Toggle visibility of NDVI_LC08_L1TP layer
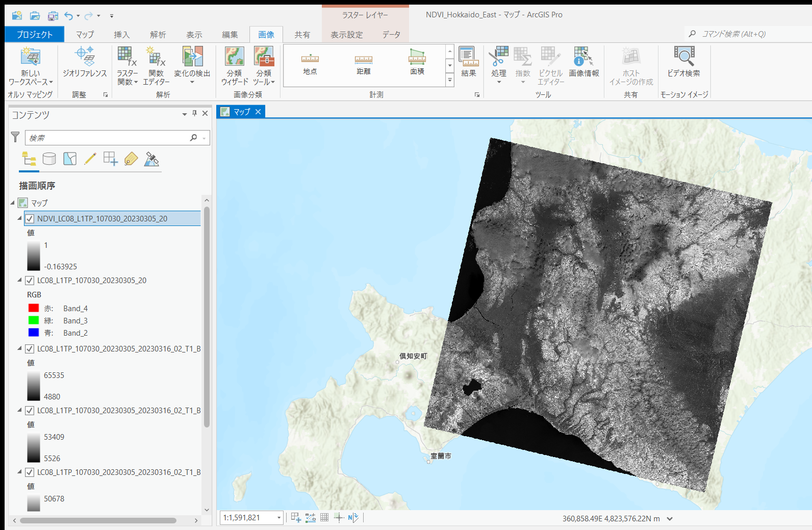Image resolution: width=812 pixels, height=530 pixels. (x=30, y=219)
